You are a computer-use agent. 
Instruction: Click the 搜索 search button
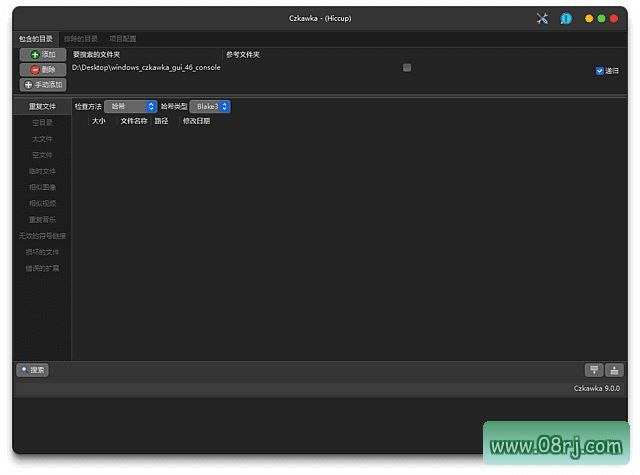[x=33, y=370]
